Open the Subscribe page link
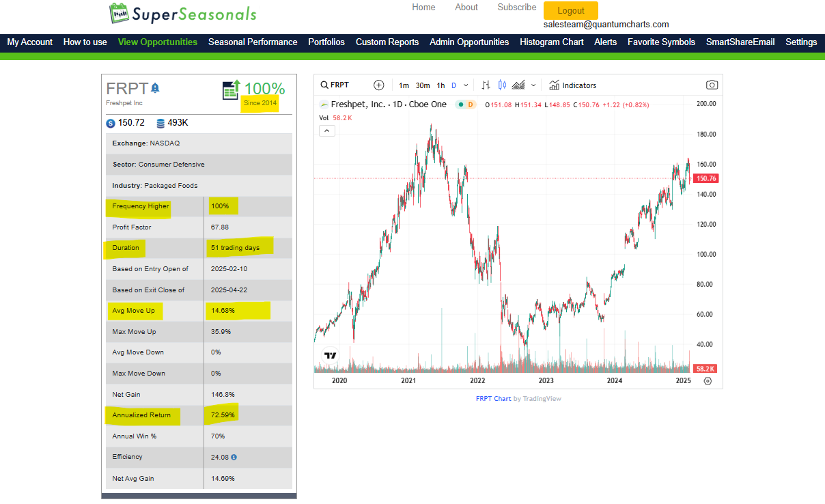The width and height of the screenshot is (825, 504). (x=517, y=7)
